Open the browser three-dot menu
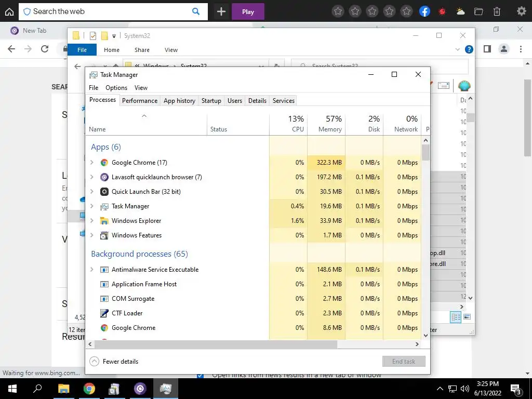Viewport: 532px width, 399px height. click(521, 49)
